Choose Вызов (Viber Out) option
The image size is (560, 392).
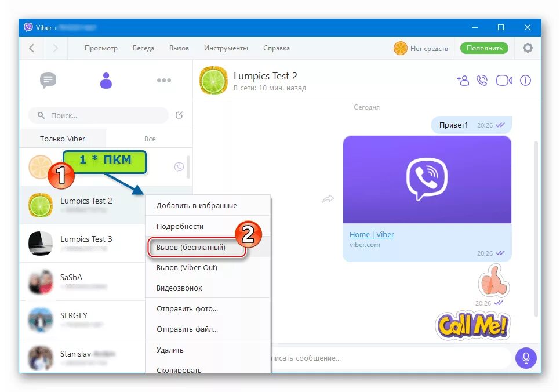tap(208, 267)
